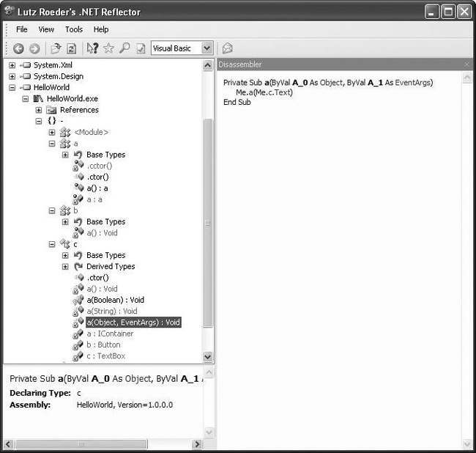The height and width of the screenshot is (453, 476).
Task: Click the Forward navigation arrow in toolbar
Action: coord(34,48)
